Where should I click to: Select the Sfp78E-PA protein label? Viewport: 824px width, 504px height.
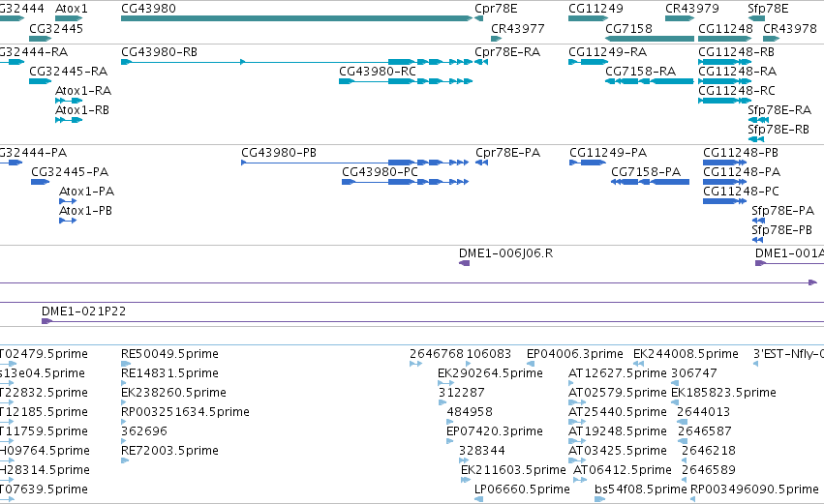click(783, 211)
